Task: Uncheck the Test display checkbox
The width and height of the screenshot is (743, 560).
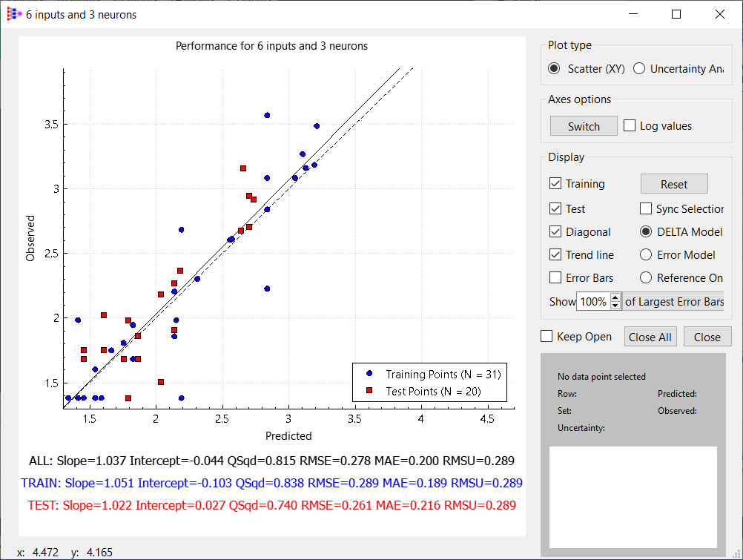Action: tap(555, 208)
